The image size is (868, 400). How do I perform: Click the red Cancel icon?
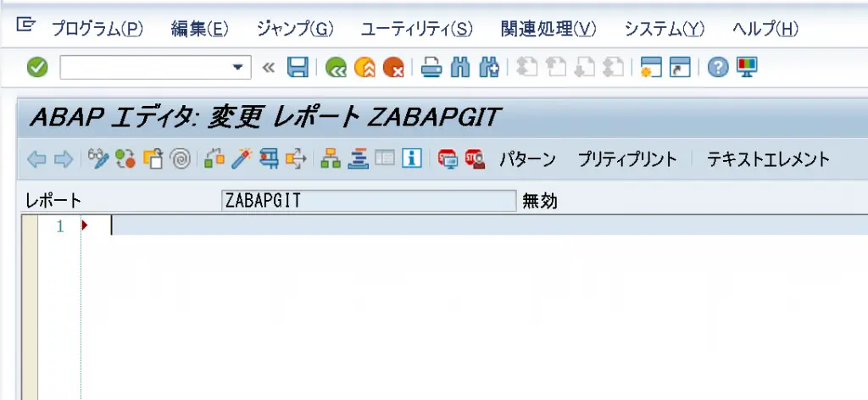coord(393,68)
